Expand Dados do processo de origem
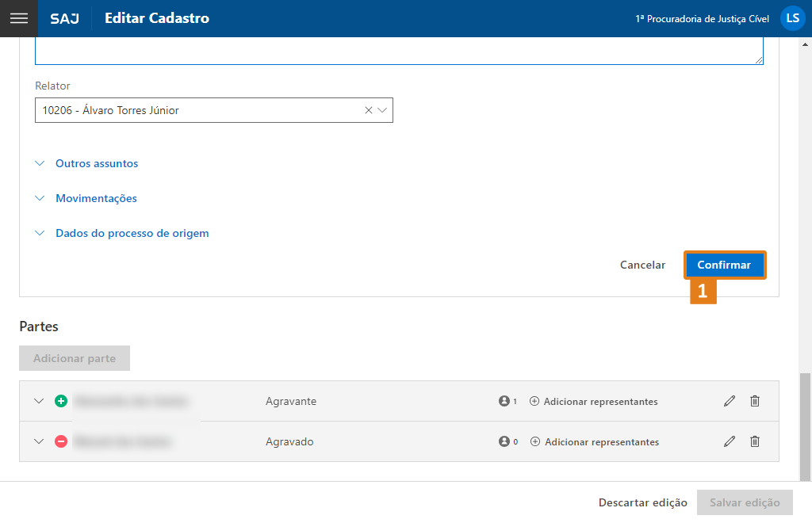 coord(132,233)
